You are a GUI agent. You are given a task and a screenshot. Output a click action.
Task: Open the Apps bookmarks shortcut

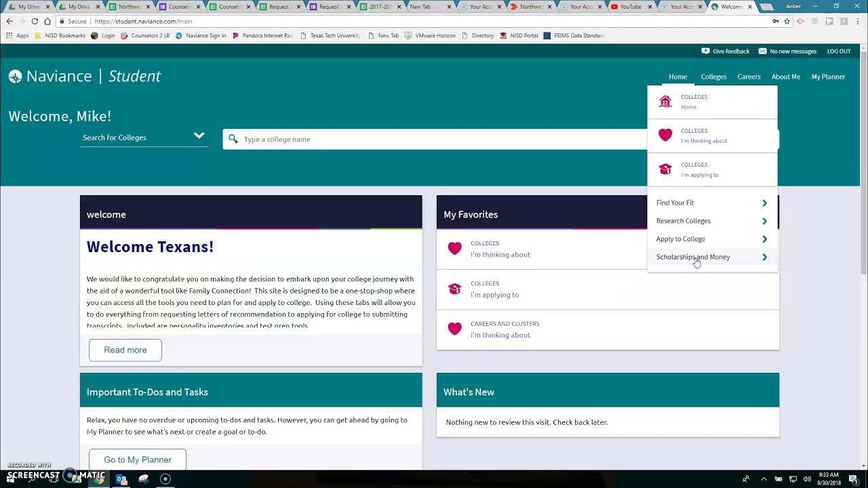point(18,35)
